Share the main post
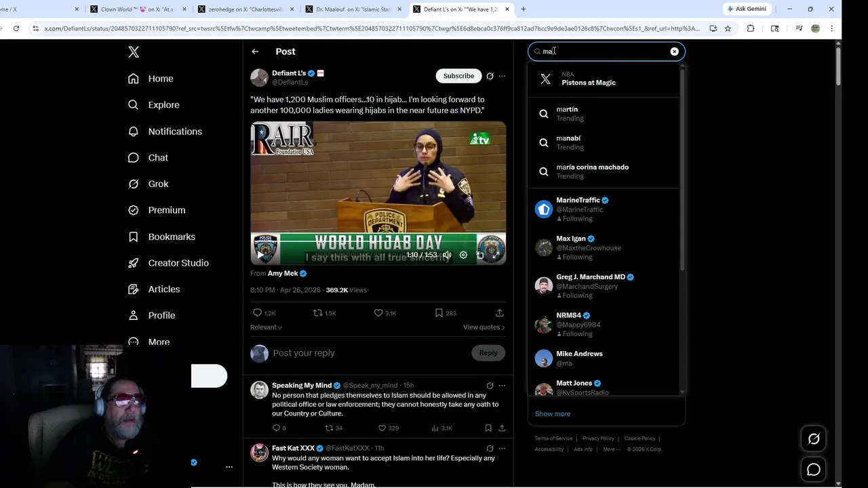 click(x=500, y=313)
